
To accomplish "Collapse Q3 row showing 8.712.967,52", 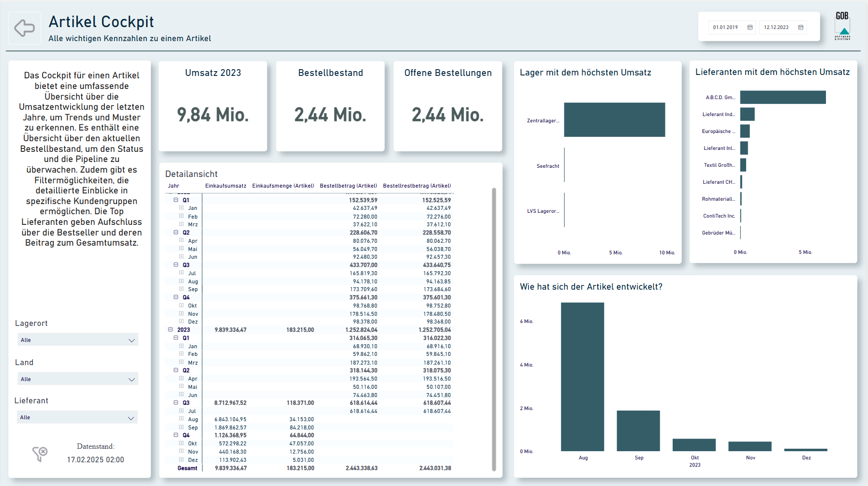I will (176, 403).
